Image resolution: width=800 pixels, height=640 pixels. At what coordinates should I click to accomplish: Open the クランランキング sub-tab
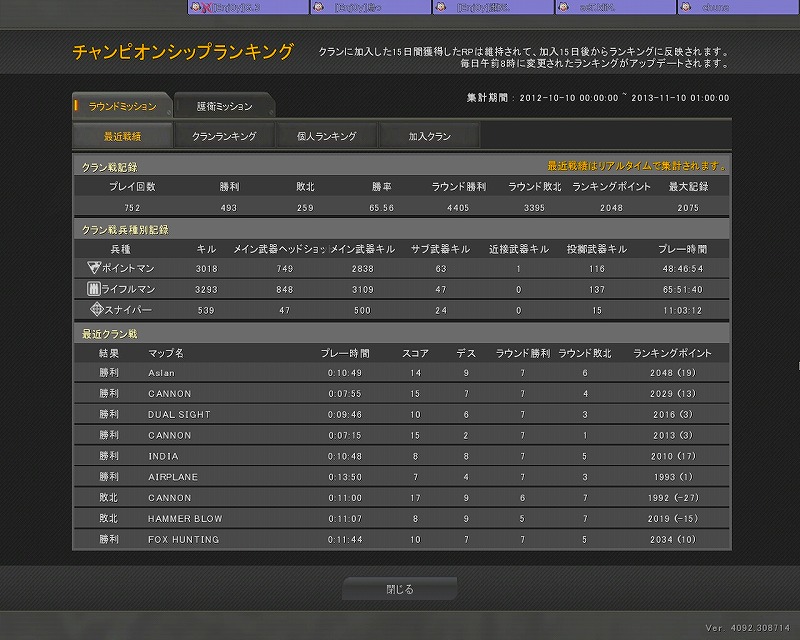pyautogui.click(x=224, y=136)
